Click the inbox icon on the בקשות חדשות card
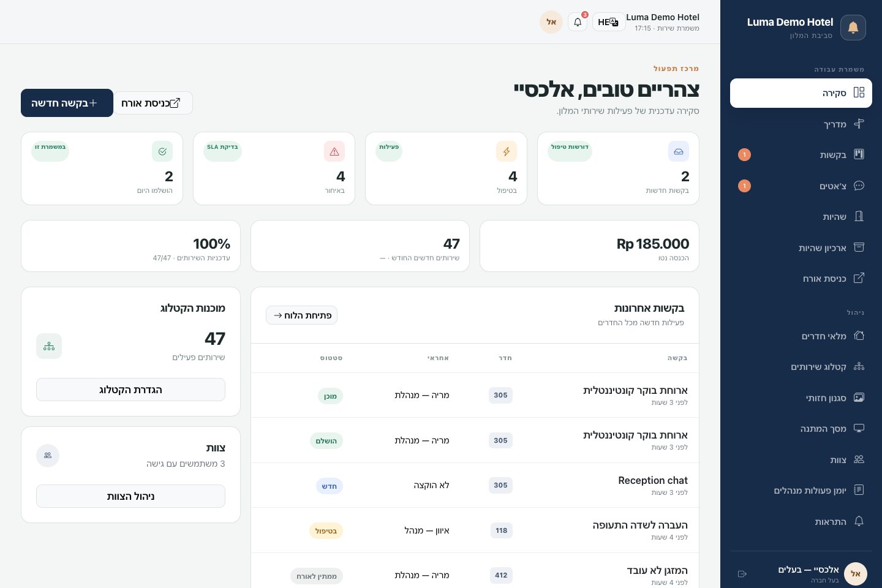 (x=679, y=151)
